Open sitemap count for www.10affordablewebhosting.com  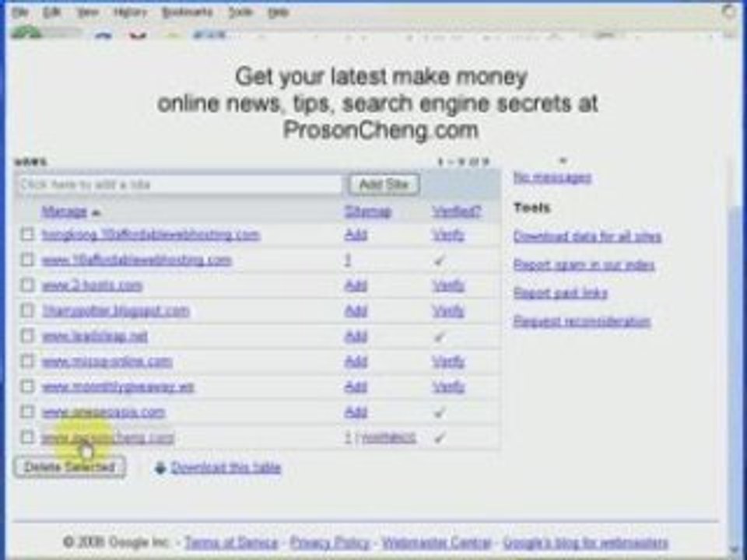348,260
